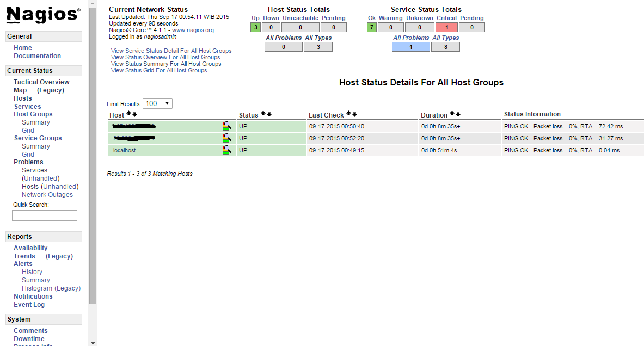Click the red Critical services count cell
644x346 pixels.
coord(446,27)
